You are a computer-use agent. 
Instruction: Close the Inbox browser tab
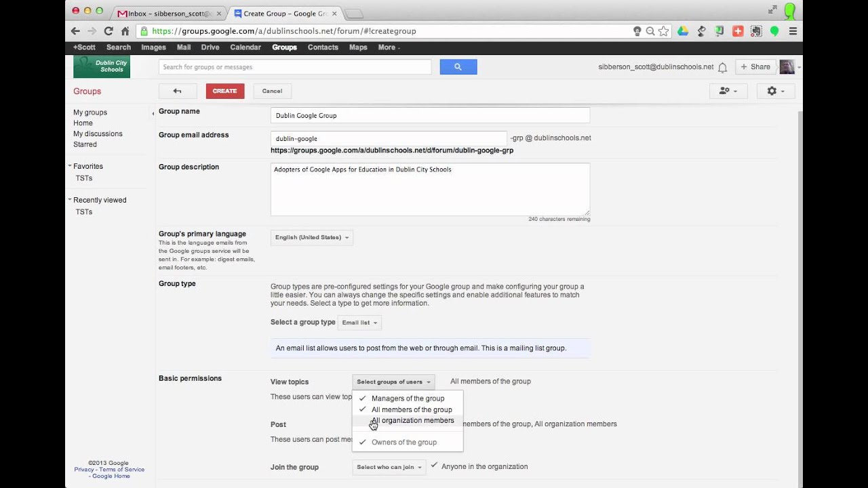click(x=219, y=14)
